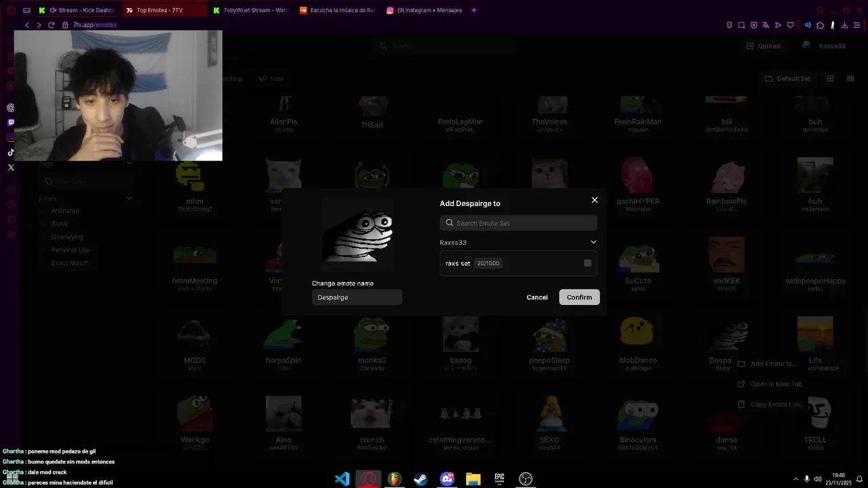This screenshot has height=488, width=868.
Task: Collapse the Filters section chevron
Action: tap(129, 199)
